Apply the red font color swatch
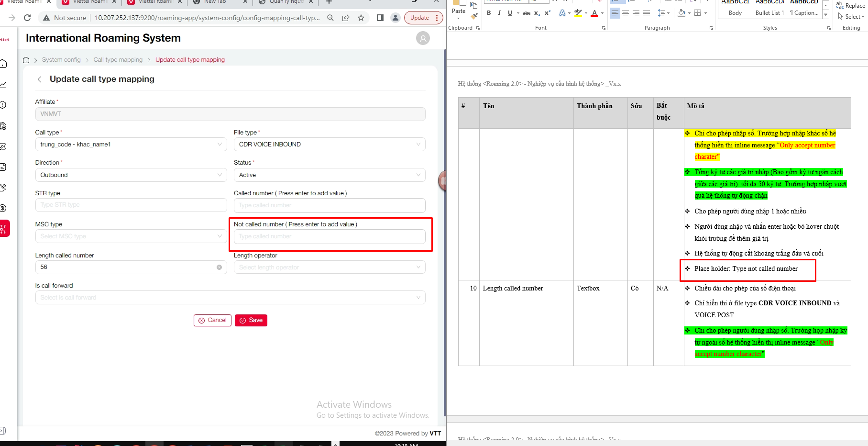This screenshot has width=868, height=446. (x=594, y=13)
